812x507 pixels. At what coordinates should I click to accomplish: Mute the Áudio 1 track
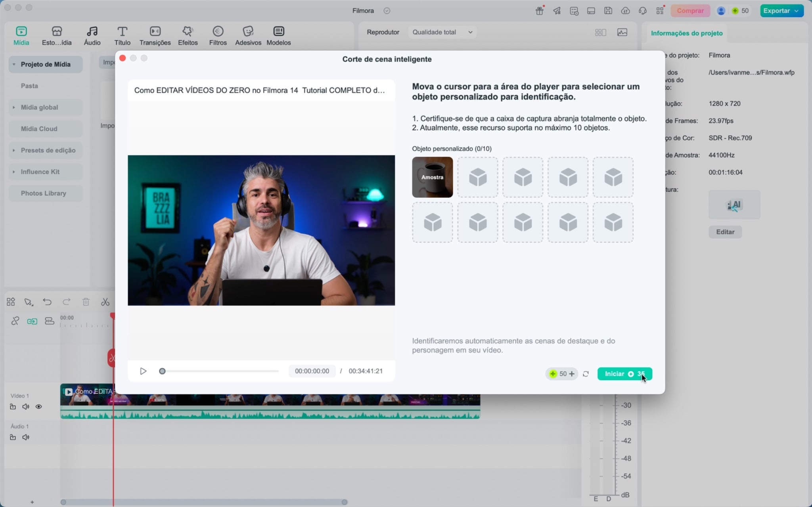tap(26, 437)
